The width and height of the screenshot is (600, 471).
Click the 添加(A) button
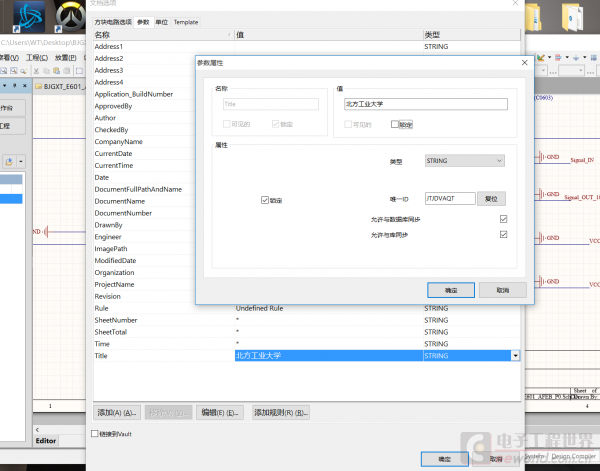117,412
